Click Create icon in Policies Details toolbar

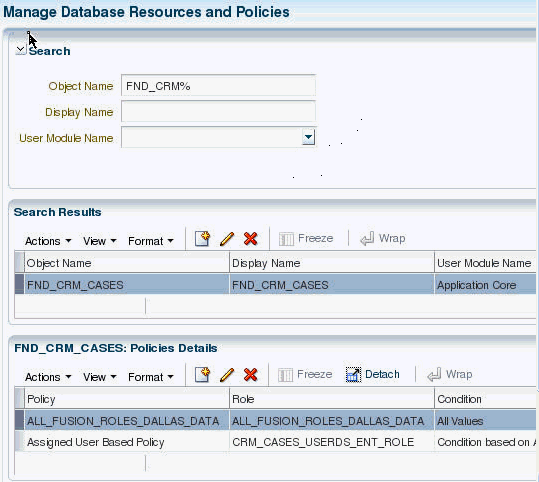coord(202,374)
